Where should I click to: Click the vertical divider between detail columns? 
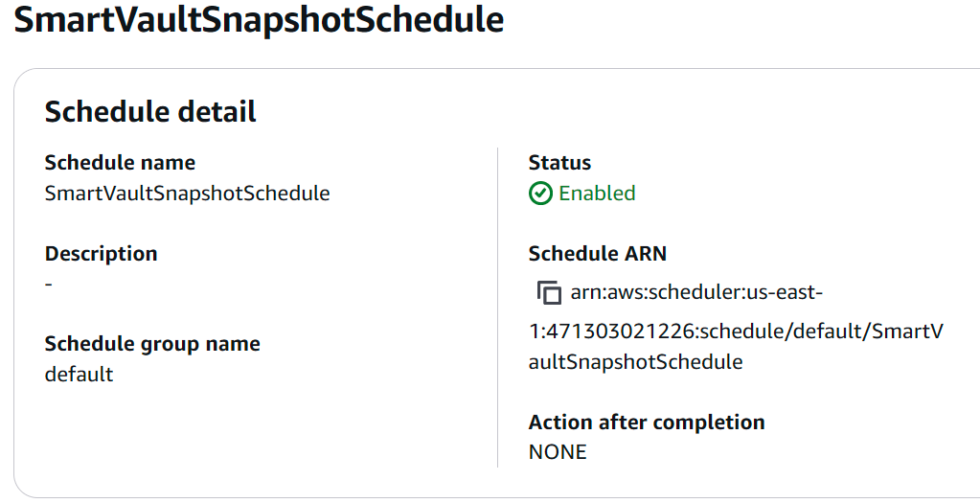coord(497,307)
